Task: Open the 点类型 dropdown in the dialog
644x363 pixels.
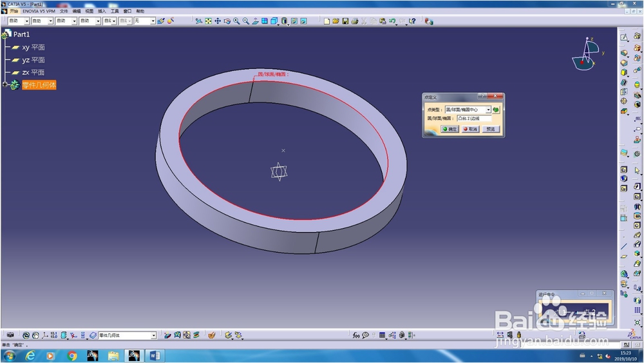Action: point(488,110)
